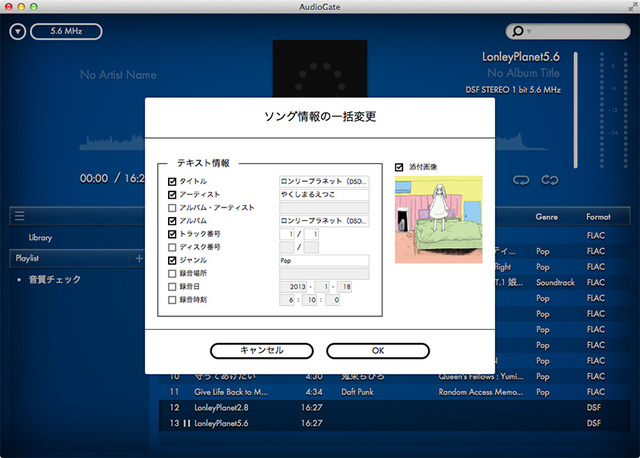Add a playlist with the plus icon
Viewport: 640px width, 458px height.
[x=139, y=258]
